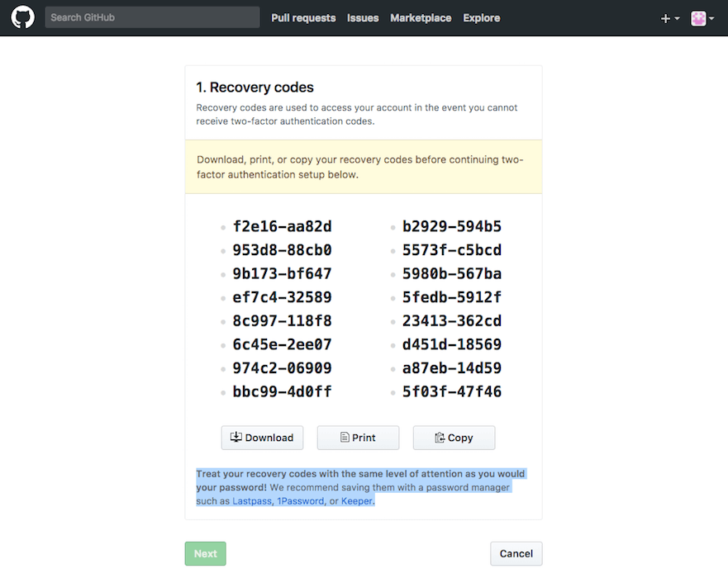Click the Search GitHub field
Image resolution: width=728 pixels, height=578 pixels.
point(152,17)
